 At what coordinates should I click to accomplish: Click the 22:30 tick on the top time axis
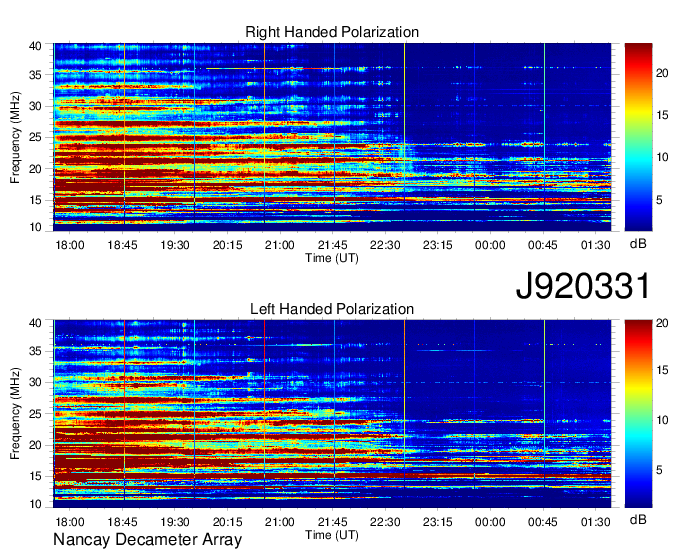click(385, 245)
